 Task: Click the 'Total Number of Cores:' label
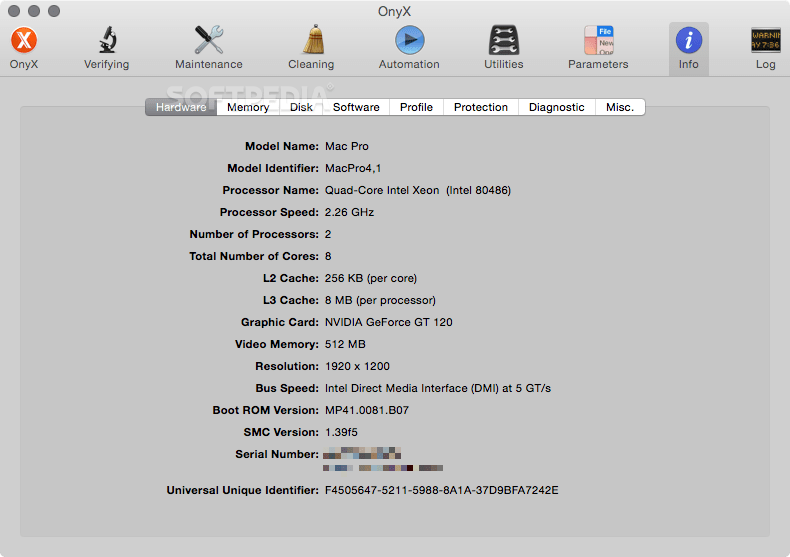(254, 256)
